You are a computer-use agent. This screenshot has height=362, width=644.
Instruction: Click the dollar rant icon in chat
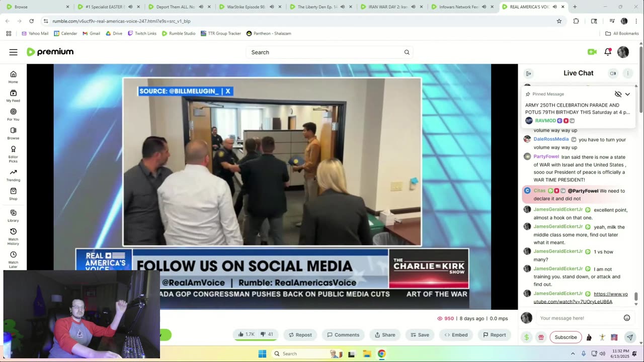coord(526,337)
